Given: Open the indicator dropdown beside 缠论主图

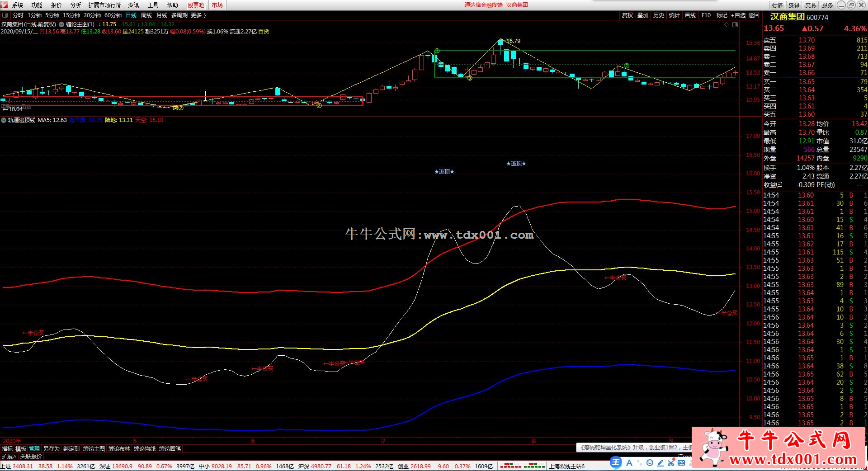Looking at the screenshot, I should click(x=61, y=24).
